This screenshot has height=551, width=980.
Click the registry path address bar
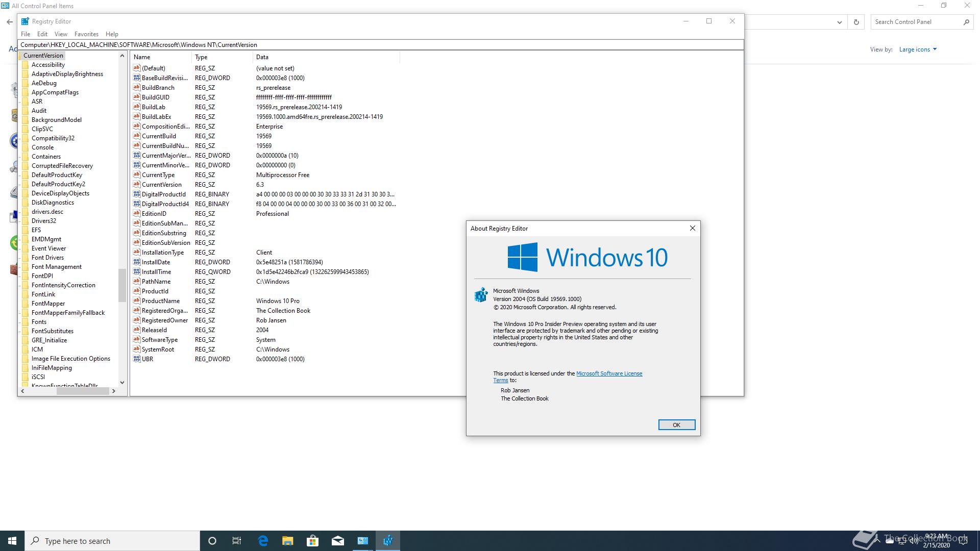coord(380,45)
